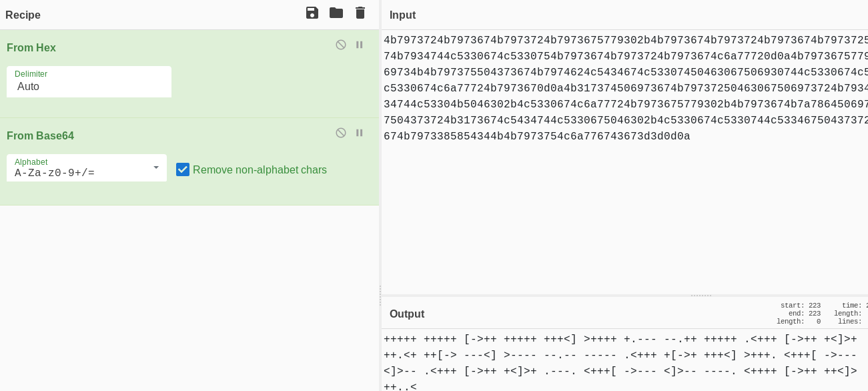Select the Input pane header

pyautogui.click(x=402, y=15)
